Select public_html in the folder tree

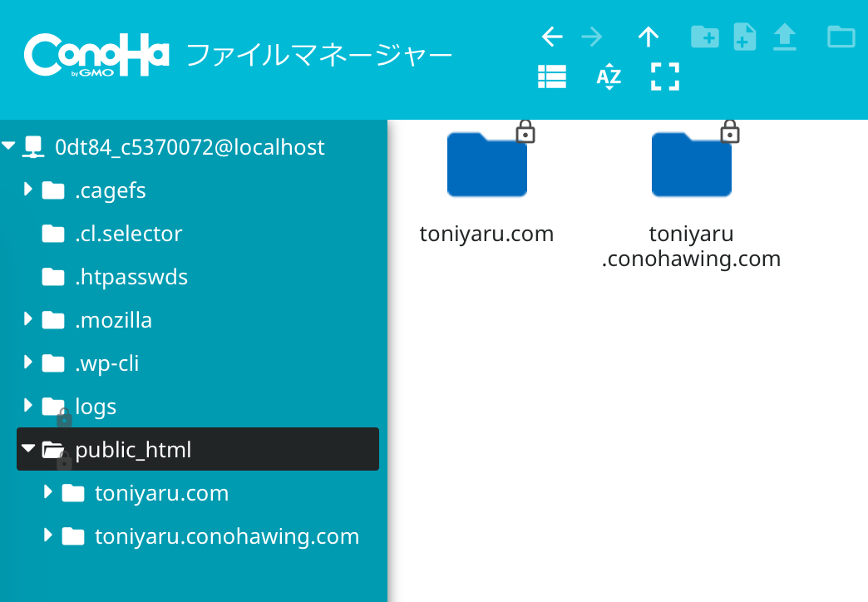(x=198, y=449)
